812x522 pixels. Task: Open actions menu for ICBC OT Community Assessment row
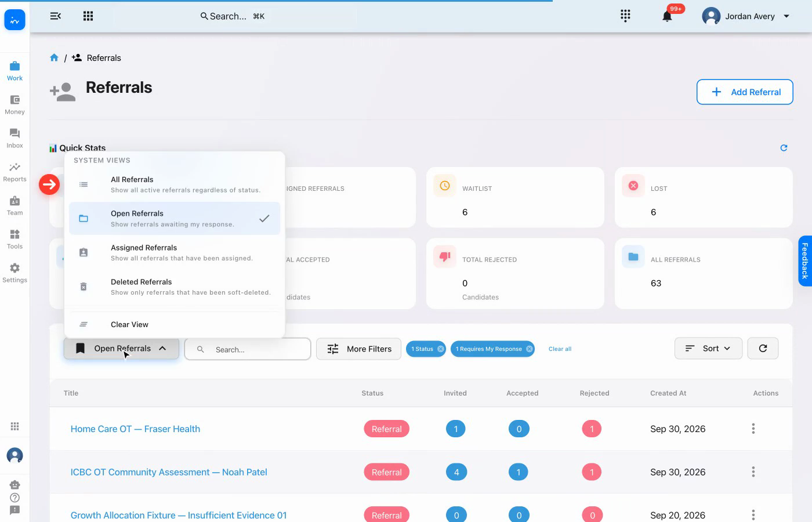[753, 472]
